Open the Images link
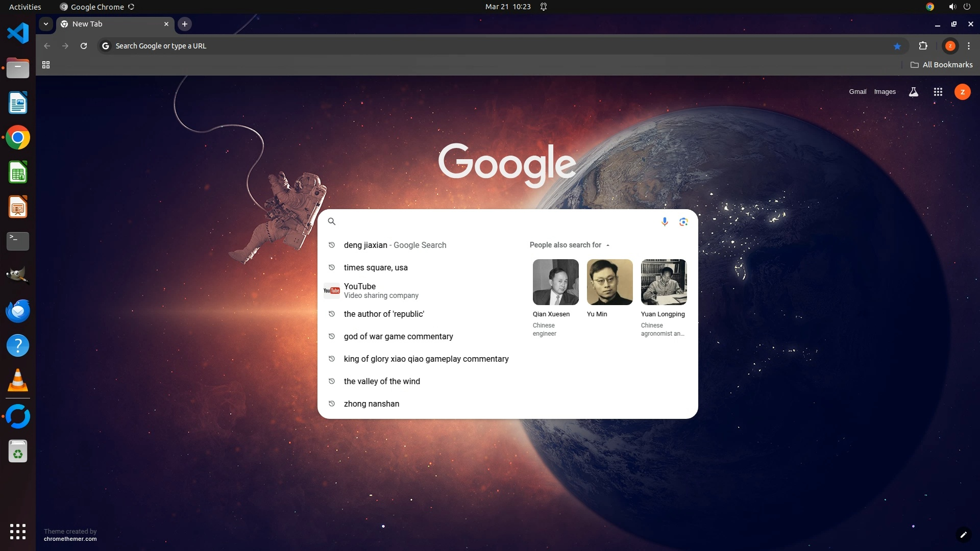980x551 pixels. coord(885,92)
